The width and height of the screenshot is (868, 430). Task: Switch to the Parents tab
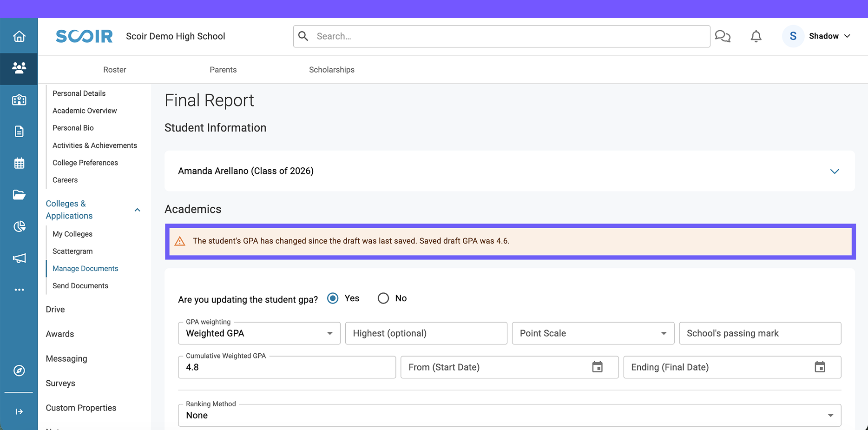[223, 70]
